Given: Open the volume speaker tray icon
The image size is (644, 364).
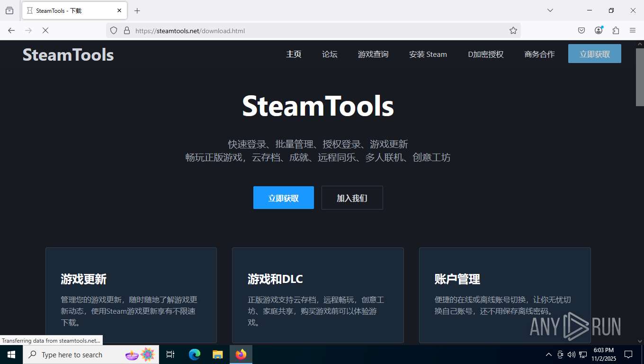Looking at the screenshot, I should pyautogui.click(x=571, y=355).
